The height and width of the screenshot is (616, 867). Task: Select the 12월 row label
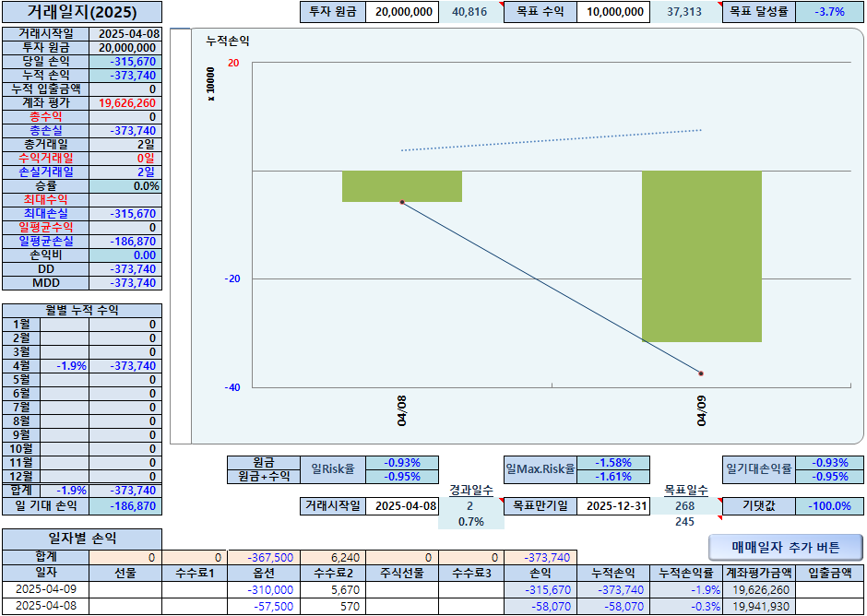pyautogui.click(x=21, y=476)
